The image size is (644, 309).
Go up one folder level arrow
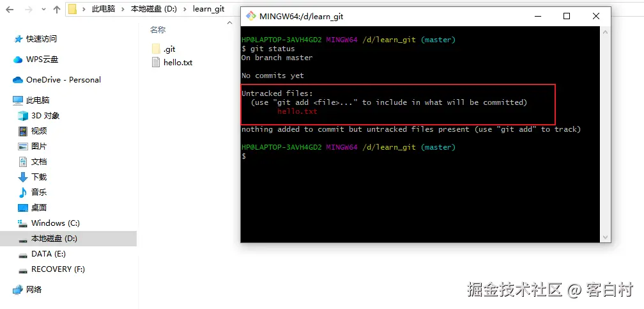click(x=57, y=9)
